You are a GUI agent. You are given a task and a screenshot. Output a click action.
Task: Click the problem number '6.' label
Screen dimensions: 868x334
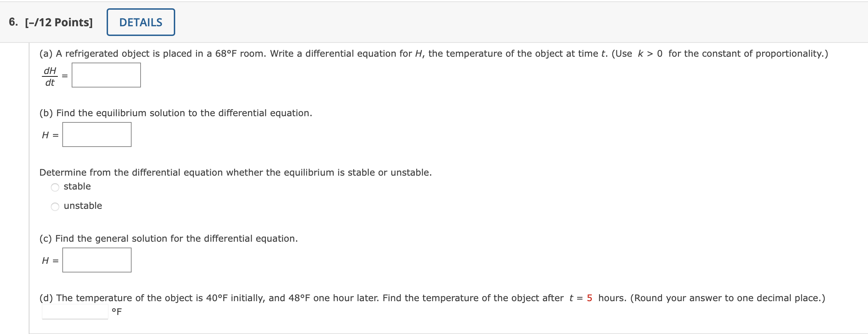tap(13, 22)
